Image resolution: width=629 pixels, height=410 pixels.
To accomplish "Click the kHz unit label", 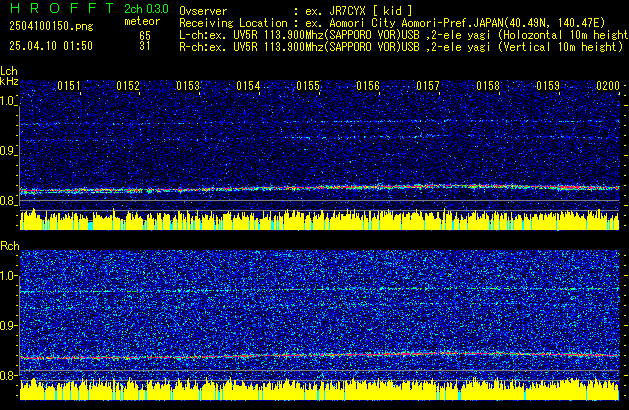I will tap(9, 81).
